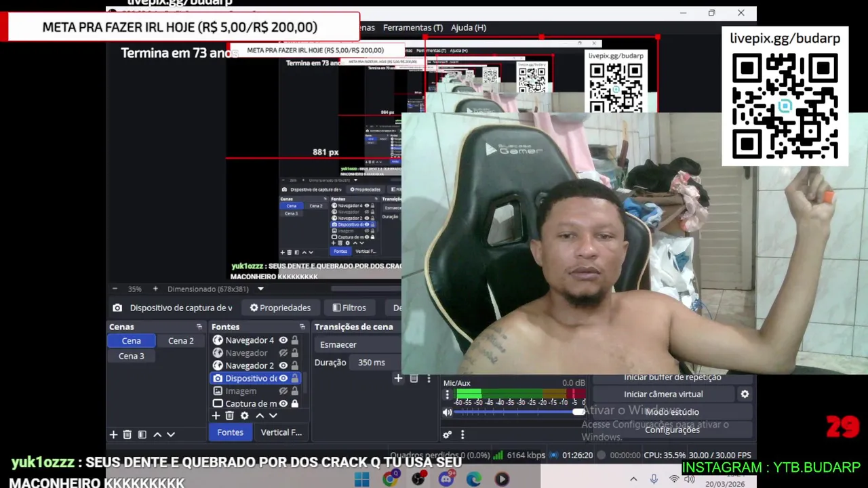
Task: Hide Dispositivo de captura source eye
Action: point(283,378)
